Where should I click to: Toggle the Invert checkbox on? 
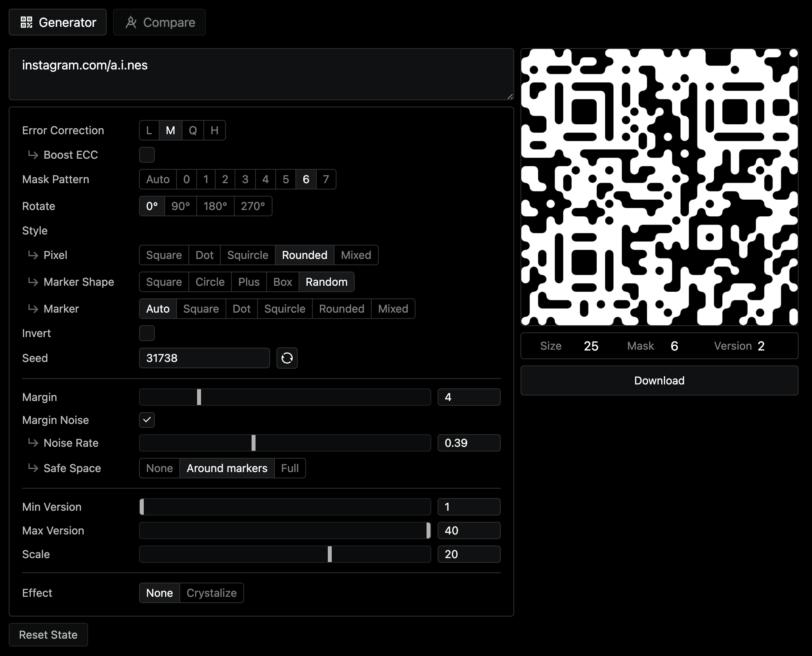[x=147, y=333]
